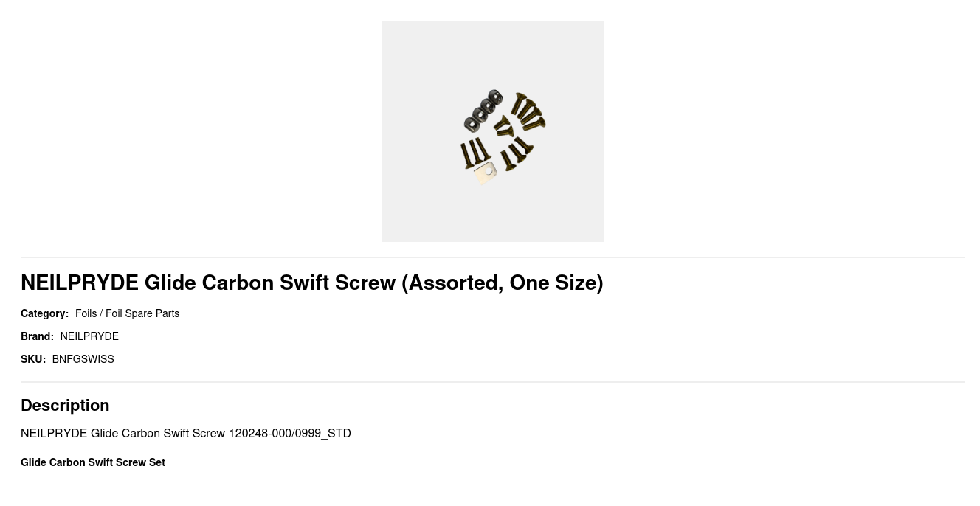This screenshot has height=506, width=980.
Task: Click the lower-right gold screws in the photo
Action: coord(517,153)
